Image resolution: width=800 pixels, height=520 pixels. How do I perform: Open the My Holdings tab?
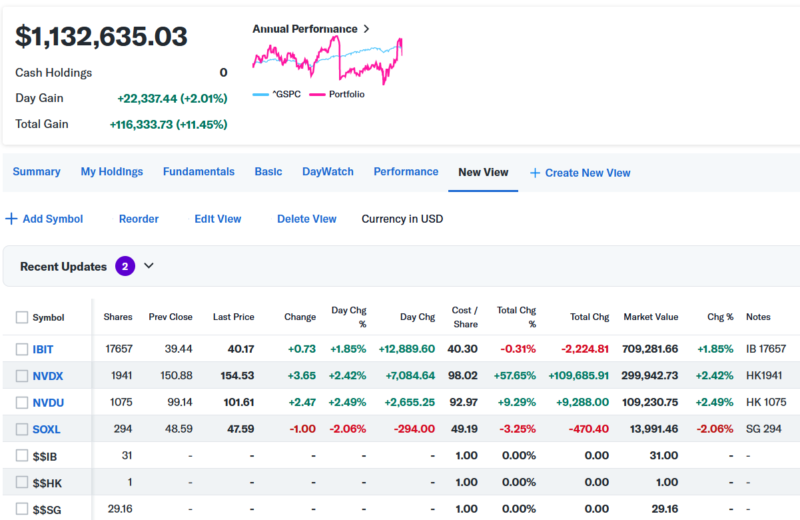point(111,172)
